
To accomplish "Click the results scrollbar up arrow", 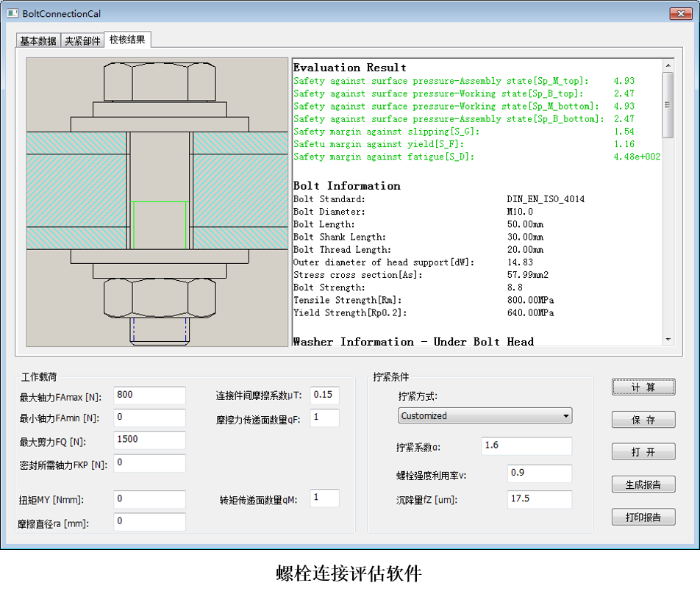I will pyautogui.click(x=668, y=65).
